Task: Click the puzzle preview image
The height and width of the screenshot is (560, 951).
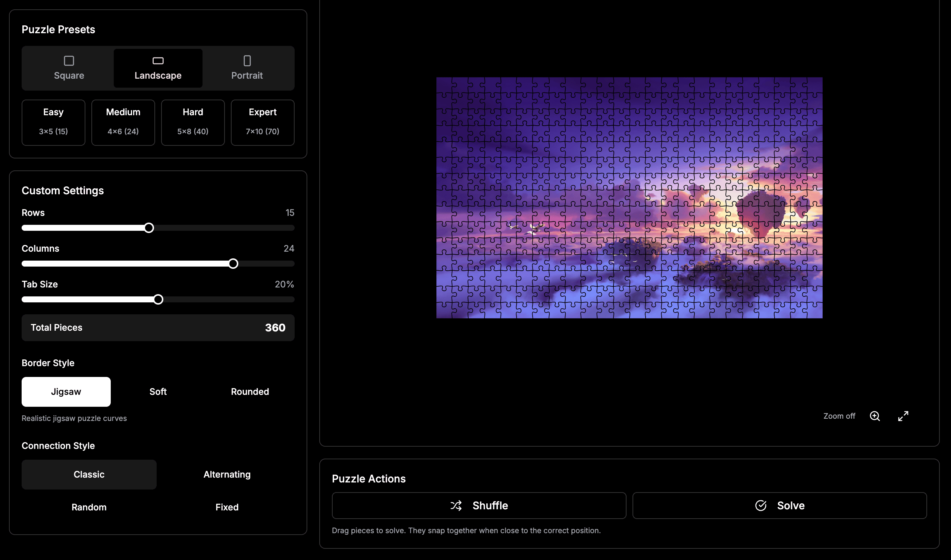Action: pyautogui.click(x=629, y=197)
